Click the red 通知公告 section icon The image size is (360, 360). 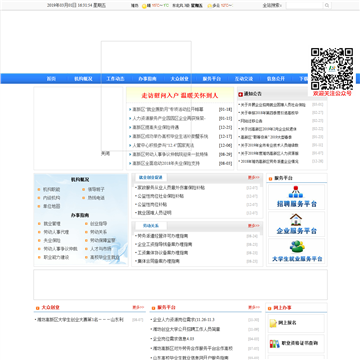240,94
